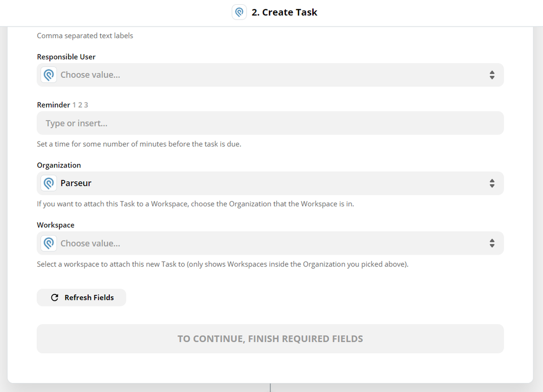Click the Responsible User field label
This screenshot has height=392, width=543.
click(66, 57)
